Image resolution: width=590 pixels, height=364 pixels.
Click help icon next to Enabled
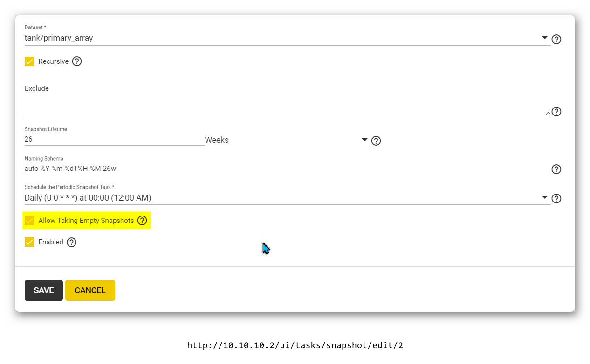[71, 242]
